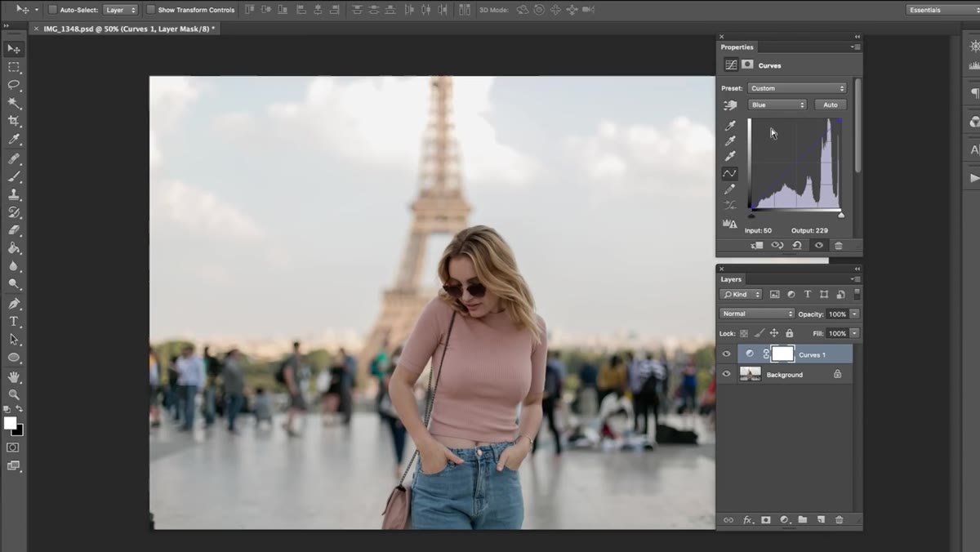Viewport: 980px width, 552px height.
Task: Choose the pencil draw-curve tool in Curves
Action: (730, 189)
